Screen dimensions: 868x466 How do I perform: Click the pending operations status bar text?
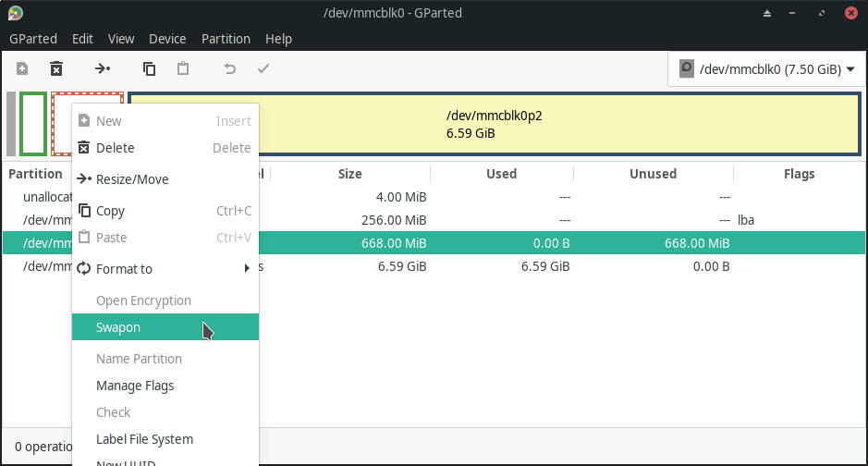(43, 447)
